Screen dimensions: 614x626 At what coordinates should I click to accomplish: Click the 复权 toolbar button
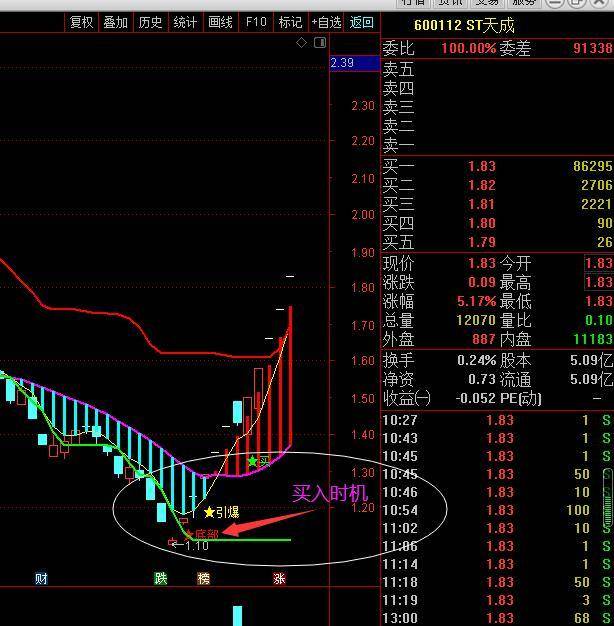81,22
